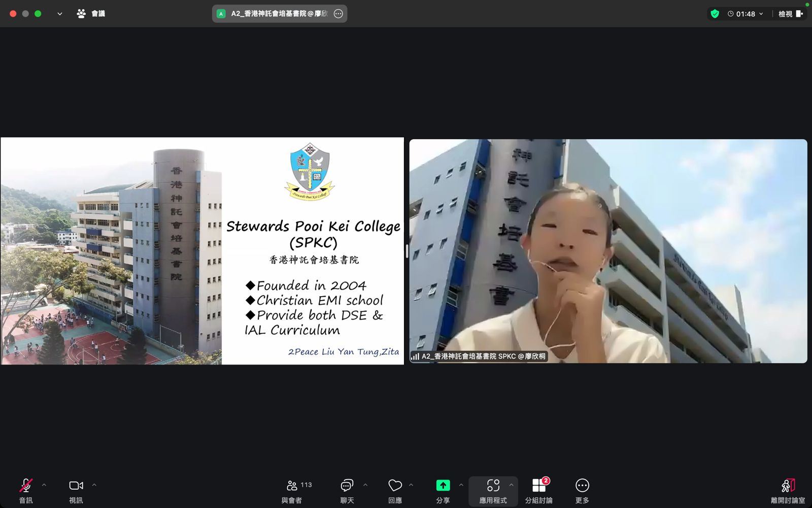Open the chat panel
The width and height of the screenshot is (812, 508).
347,491
